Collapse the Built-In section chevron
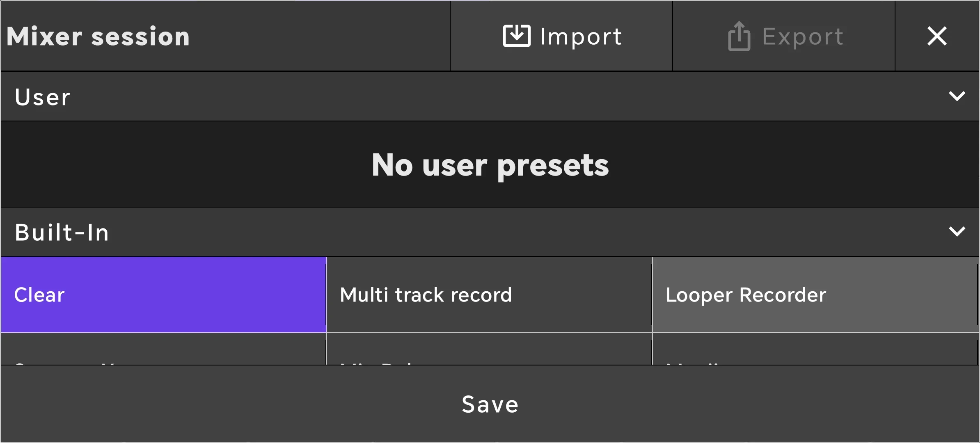Viewport: 980px width, 443px height. (x=957, y=232)
